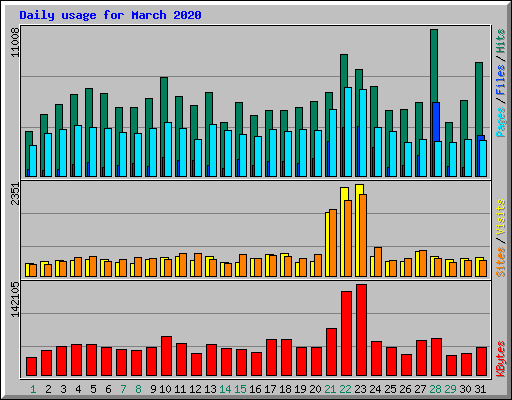Select the day 25 label on the x-axis
The image size is (512, 400).
pyautogui.click(x=390, y=389)
